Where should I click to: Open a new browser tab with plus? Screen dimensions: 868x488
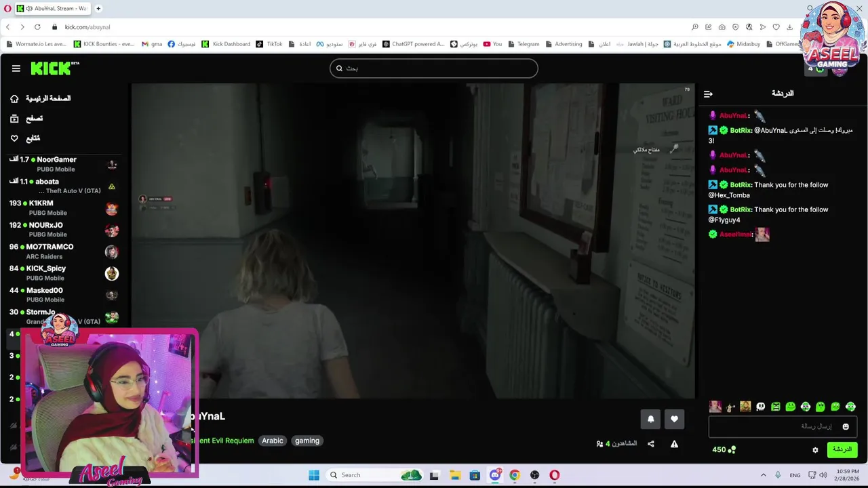pyautogui.click(x=98, y=9)
